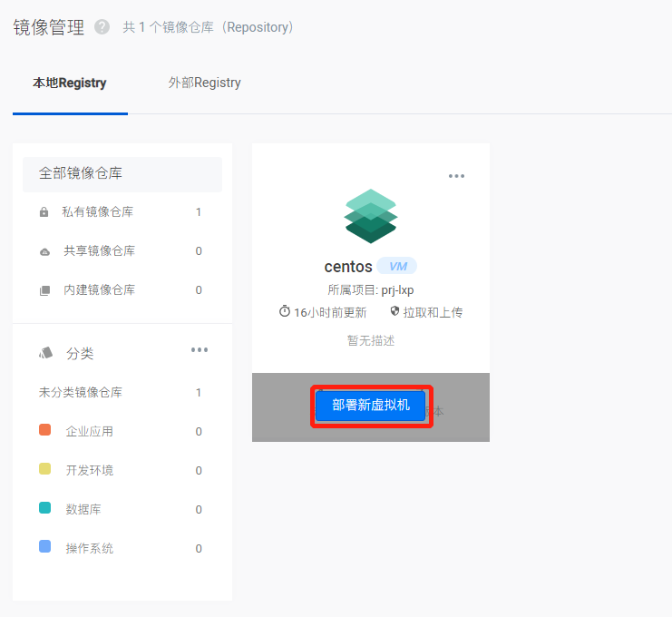Click the help question mark icon

(102, 27)
